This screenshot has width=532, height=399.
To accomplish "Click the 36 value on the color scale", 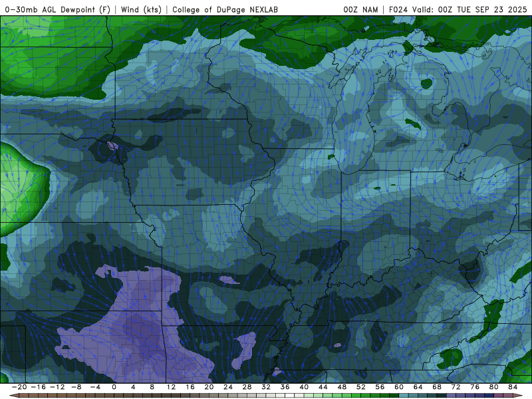I will click(x=285, y=387).
